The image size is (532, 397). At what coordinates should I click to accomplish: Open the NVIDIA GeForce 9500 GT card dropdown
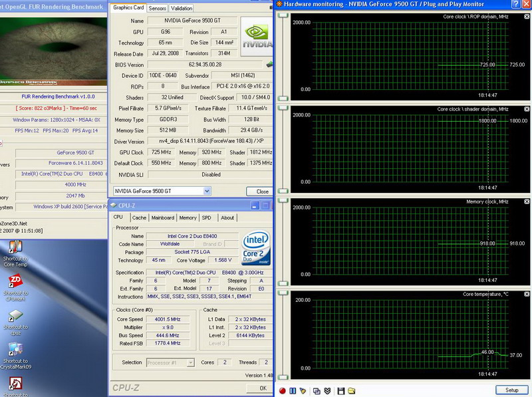[x=207, y=191]
